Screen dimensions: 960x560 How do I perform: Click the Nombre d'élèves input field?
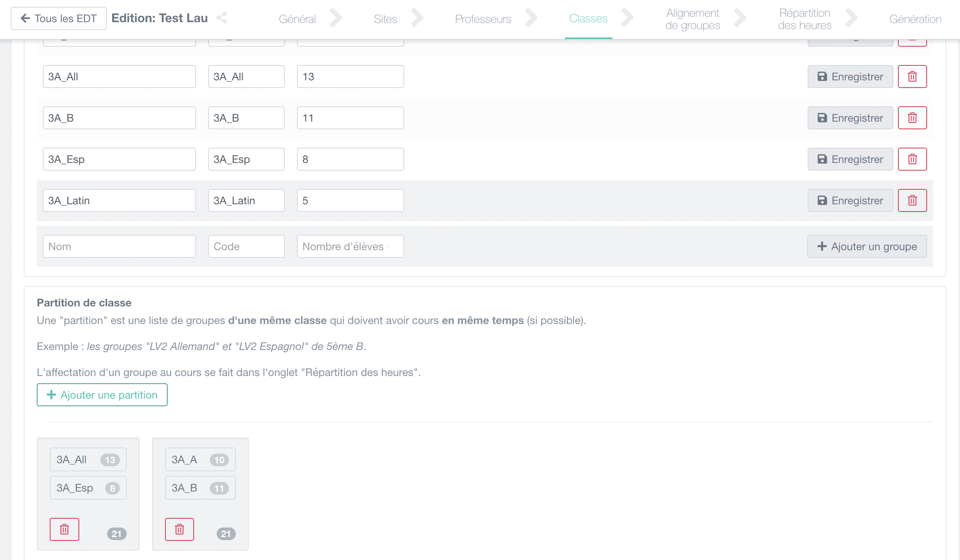coord(350,246)
